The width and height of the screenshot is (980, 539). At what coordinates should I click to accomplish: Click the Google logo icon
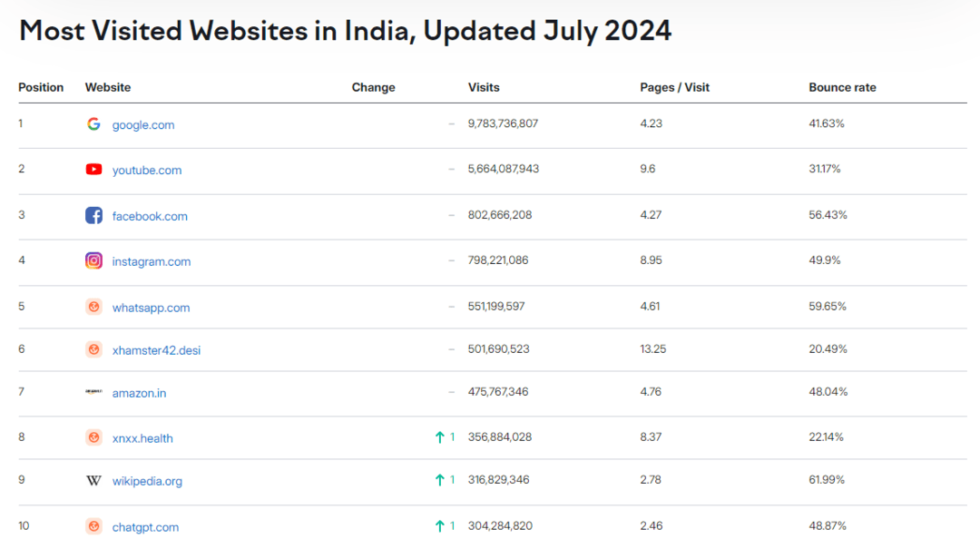[93, 124]
